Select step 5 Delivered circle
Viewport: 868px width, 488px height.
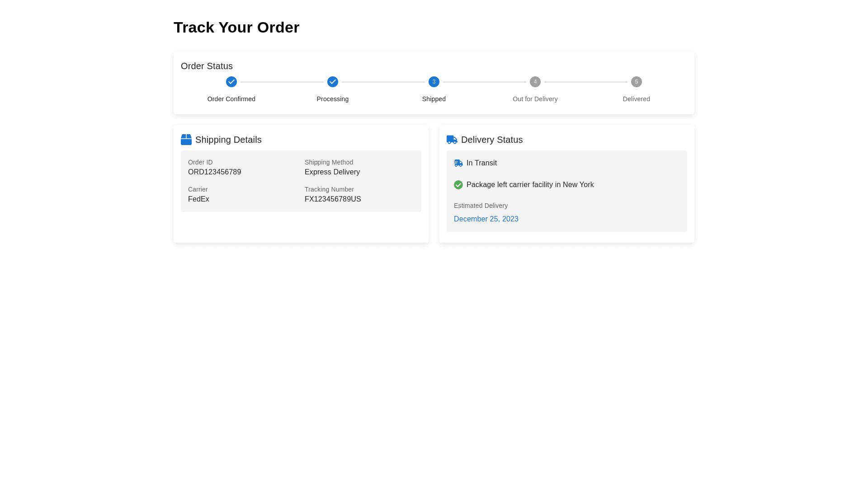click(636, 82)
